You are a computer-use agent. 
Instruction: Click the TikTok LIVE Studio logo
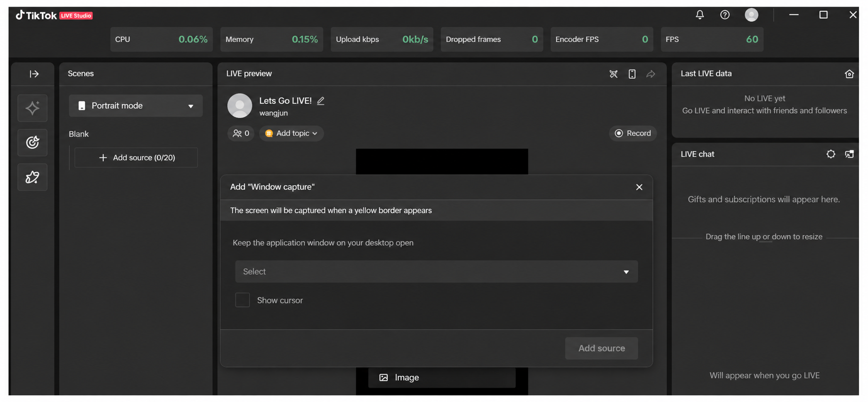coord(54,16)
